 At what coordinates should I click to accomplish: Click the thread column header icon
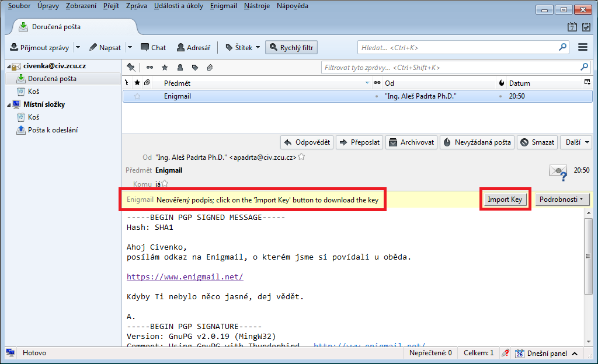[127, 83]
